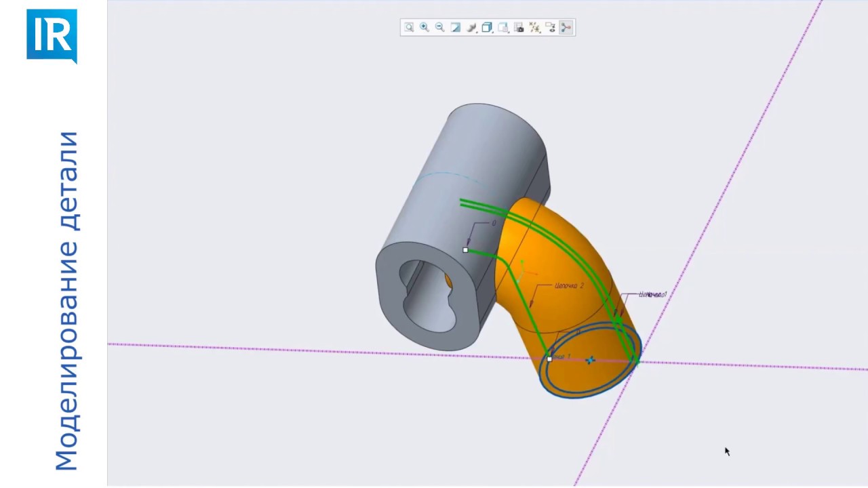Click the Repaint screen icon
The width and height of the screenshot is (868, 488).
click(456, 28)
